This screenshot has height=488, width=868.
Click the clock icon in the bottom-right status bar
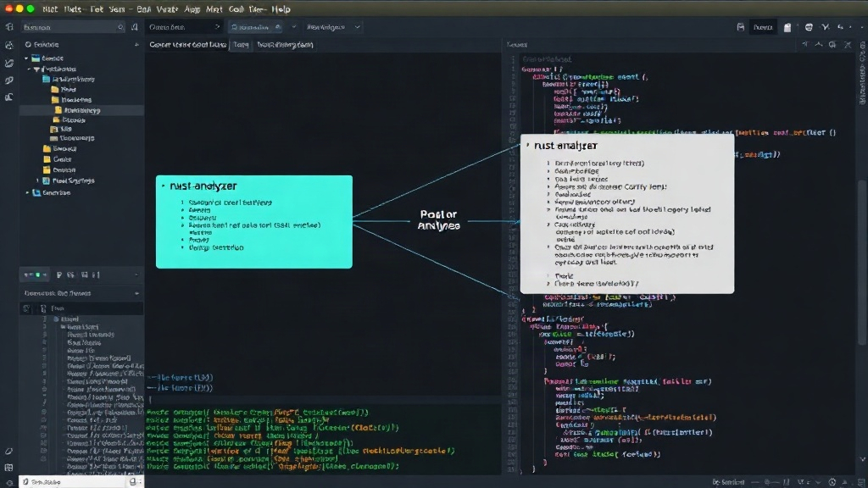832,482
